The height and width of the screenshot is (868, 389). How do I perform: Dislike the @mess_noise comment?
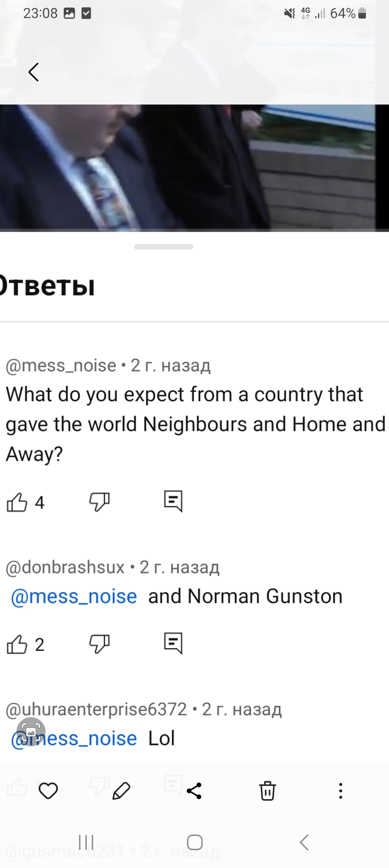coord(99,502)
